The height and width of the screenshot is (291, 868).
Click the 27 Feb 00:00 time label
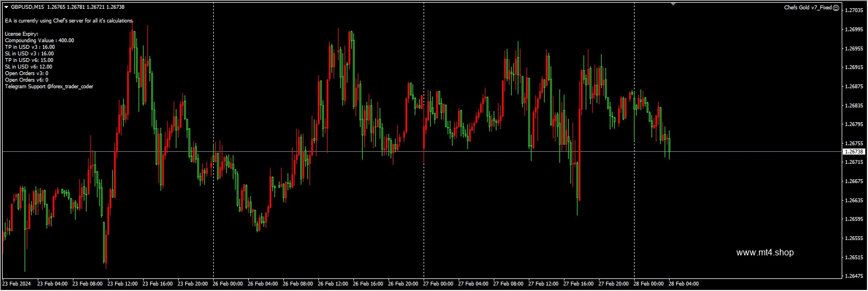pos(438,284)
